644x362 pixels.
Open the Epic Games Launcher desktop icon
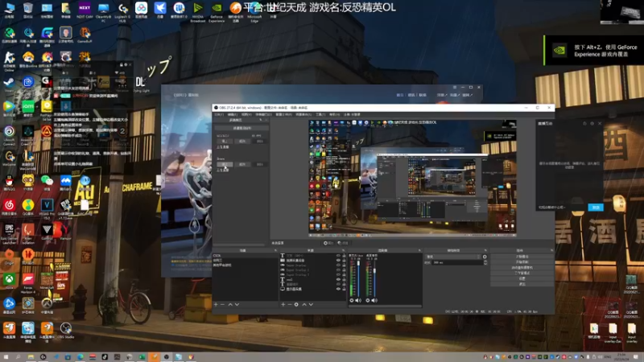tap(9, 232)
